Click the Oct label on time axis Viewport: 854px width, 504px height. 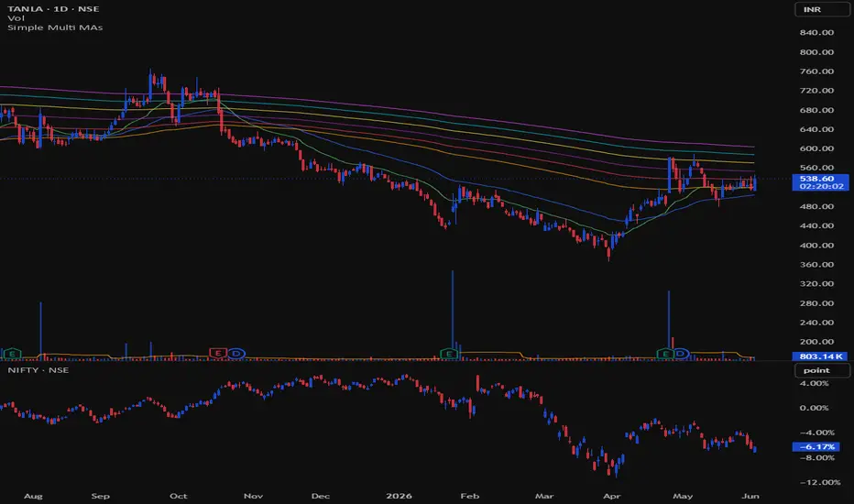click(x=178, y=496)
